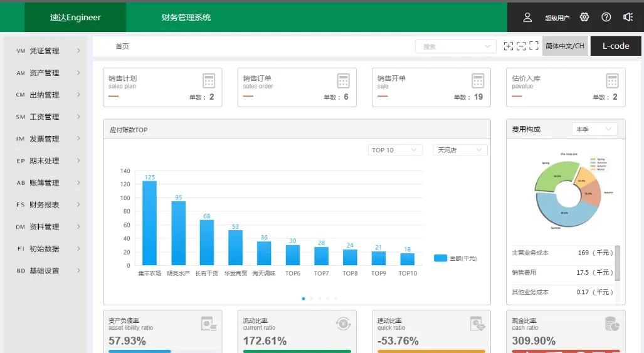Open settings via the gear icon
This screenshot has height=353, width=644.
coord(584,18)
